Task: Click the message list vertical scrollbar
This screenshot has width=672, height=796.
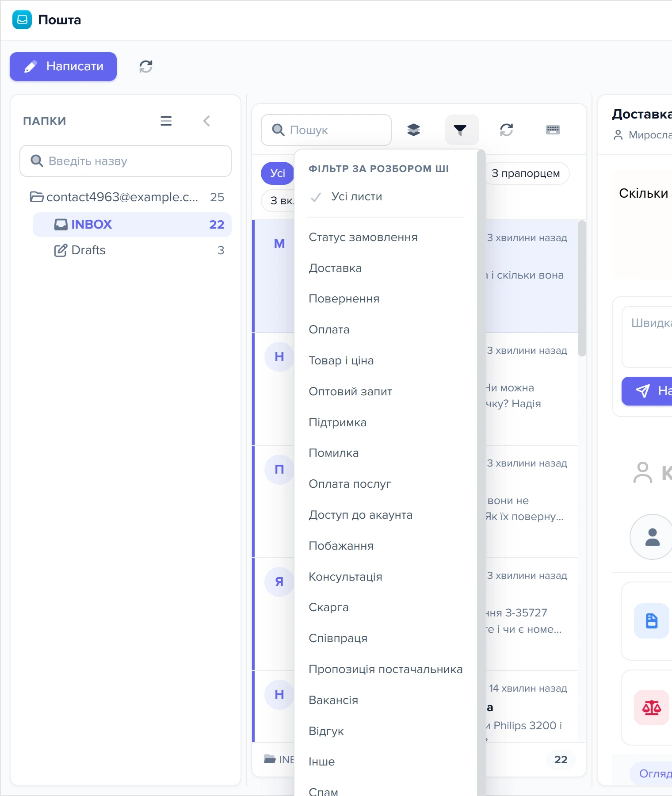Action: pos(582,288)
